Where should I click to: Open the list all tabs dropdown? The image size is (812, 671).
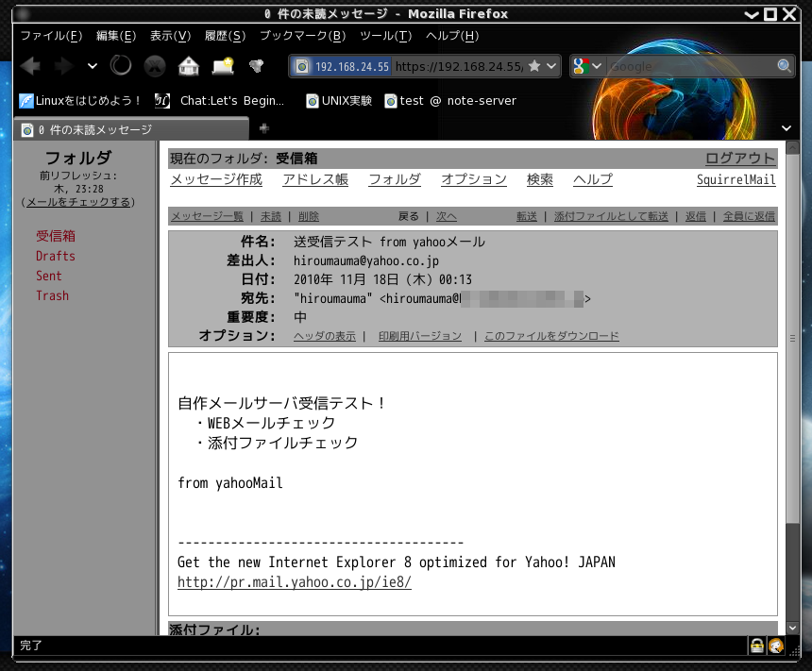787,128
